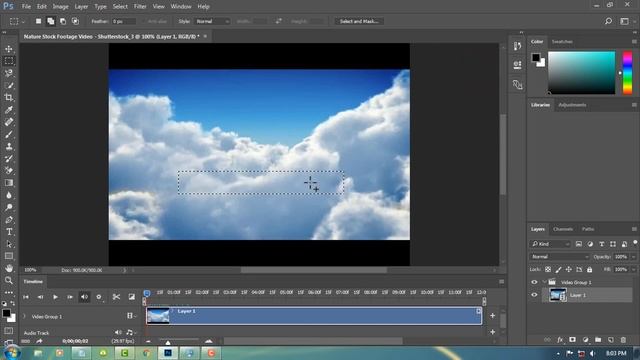Select the Layer 1 clip in timeline
640x360 pixels.
314,316
